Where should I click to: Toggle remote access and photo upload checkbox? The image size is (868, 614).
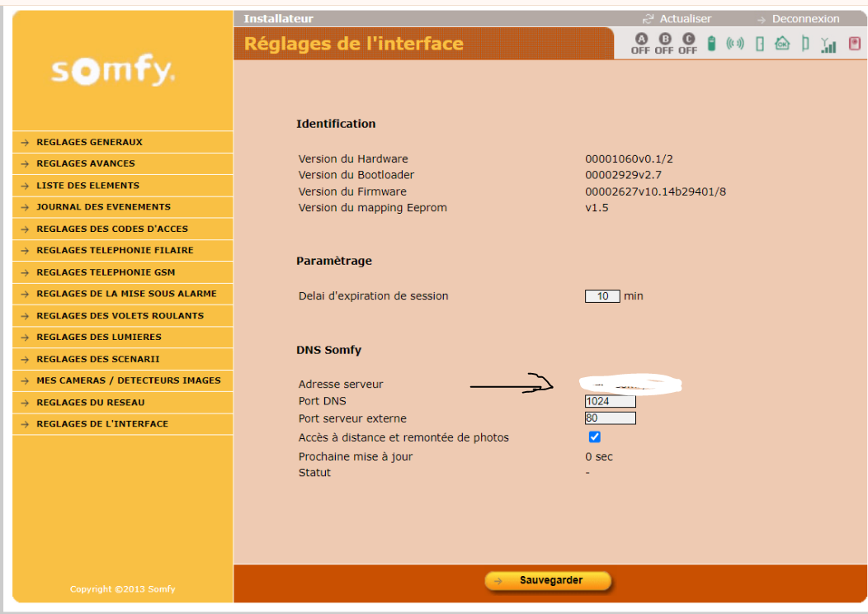(x=594, y=437)
